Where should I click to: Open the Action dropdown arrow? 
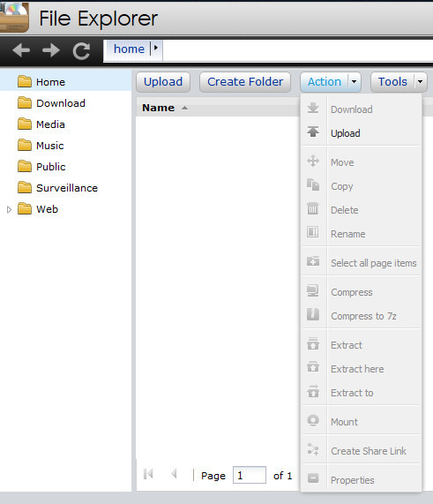coord(354,81)
